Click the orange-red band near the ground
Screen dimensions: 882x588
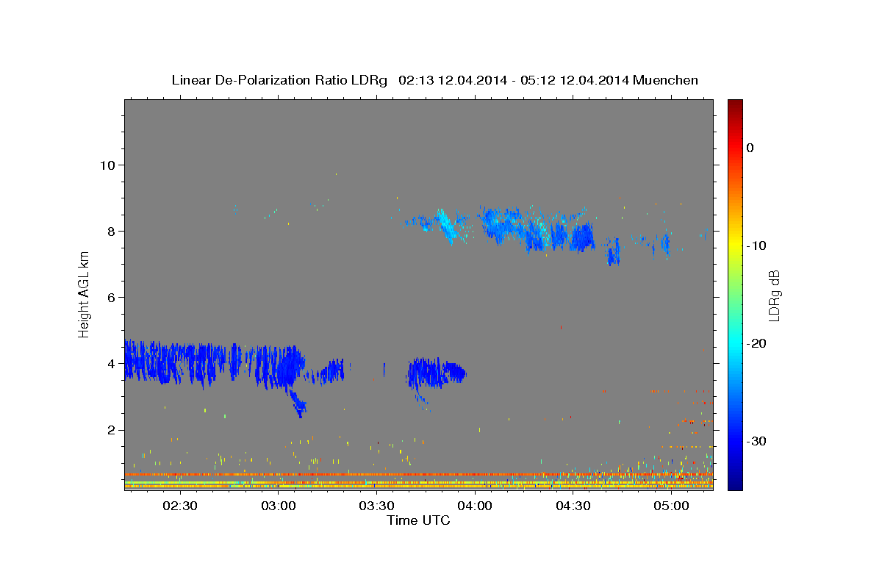point(418,475)
